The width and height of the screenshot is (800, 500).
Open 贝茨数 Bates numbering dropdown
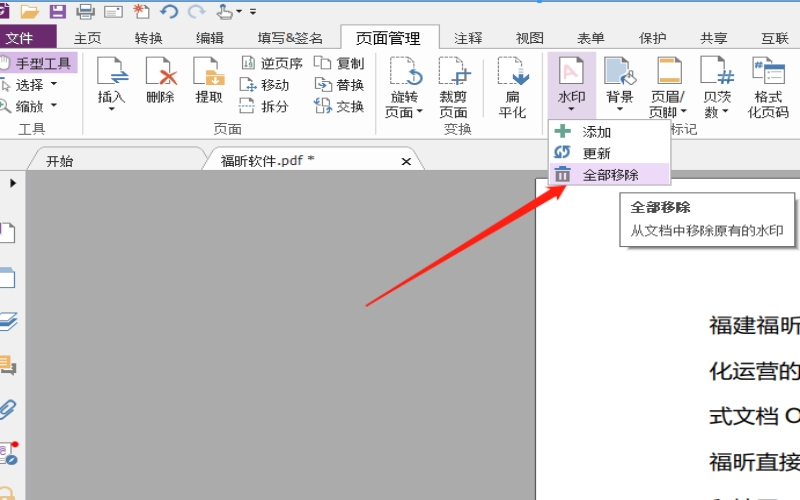coord(717,87)
